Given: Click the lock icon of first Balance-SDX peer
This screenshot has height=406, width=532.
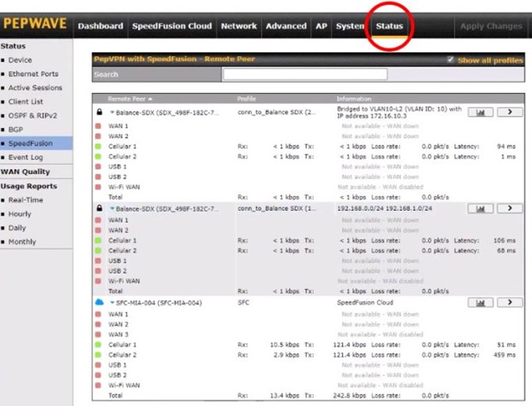Looking at the screenshot, I should coord(99,112).
